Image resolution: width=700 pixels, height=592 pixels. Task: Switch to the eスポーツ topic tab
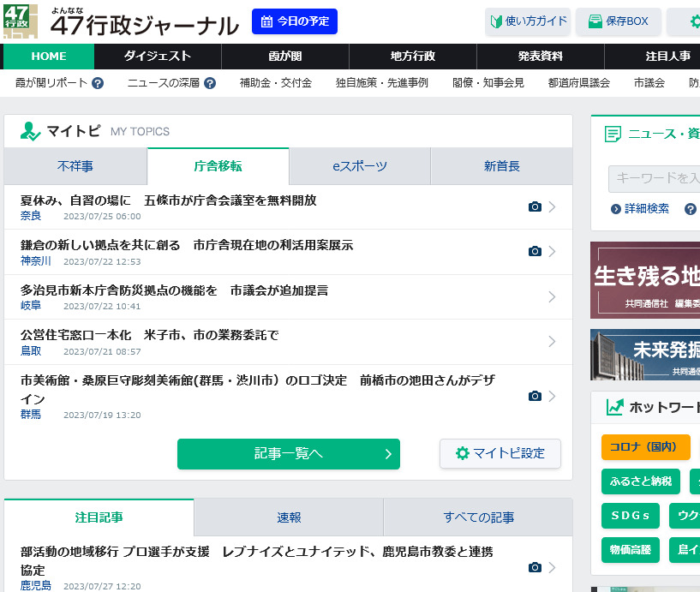[x=359, y=165]
